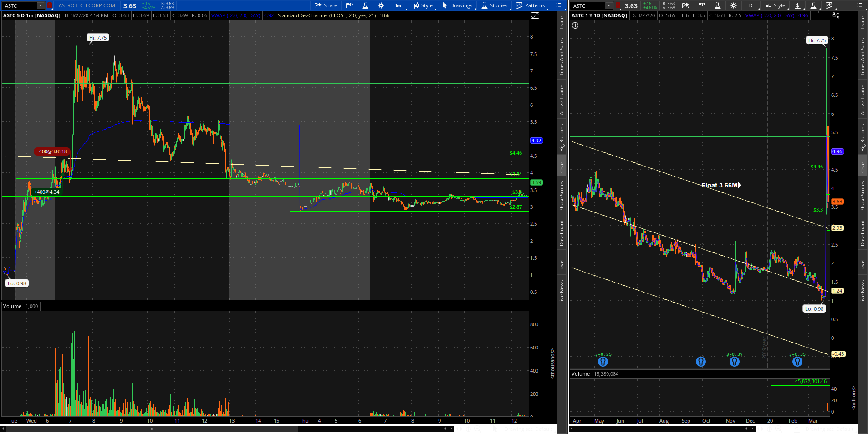Open the right chart symbol dropdown arrow
The height and width of the screenshot is (434, 868).
[609, 5]
